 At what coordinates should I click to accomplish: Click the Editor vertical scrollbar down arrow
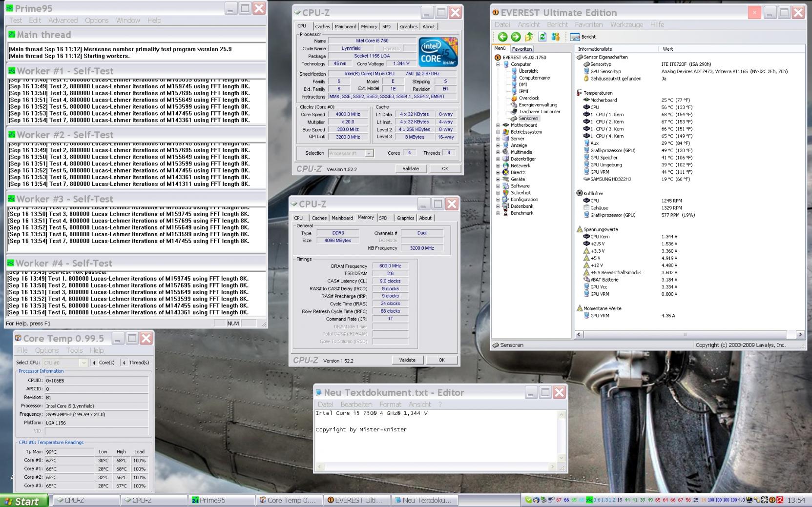point(561,458)
